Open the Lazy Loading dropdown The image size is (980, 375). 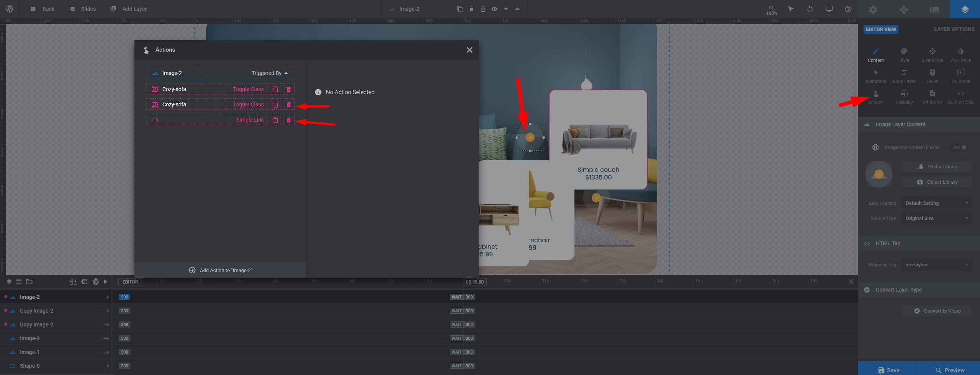point(936,203)
